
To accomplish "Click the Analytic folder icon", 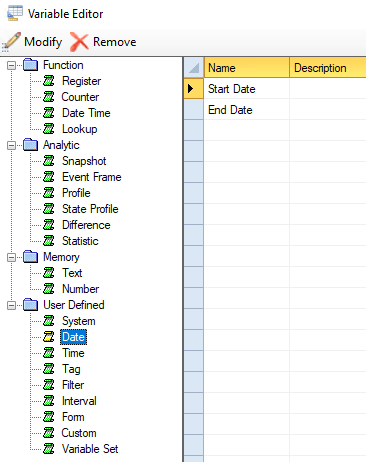I will (x=30, y=145).
